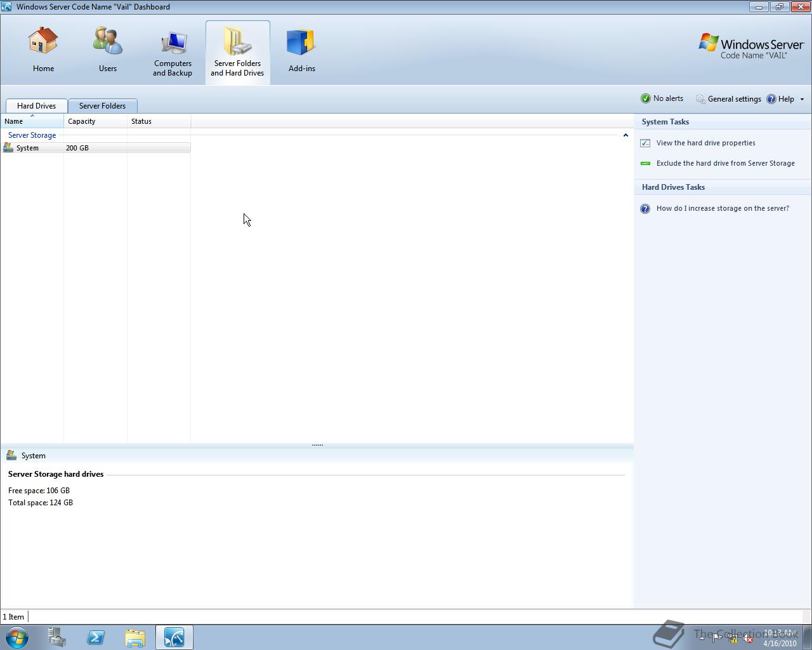Click the Hard Drives Tasks header
The height and width of the screenshot is (650, 812).
673,187
